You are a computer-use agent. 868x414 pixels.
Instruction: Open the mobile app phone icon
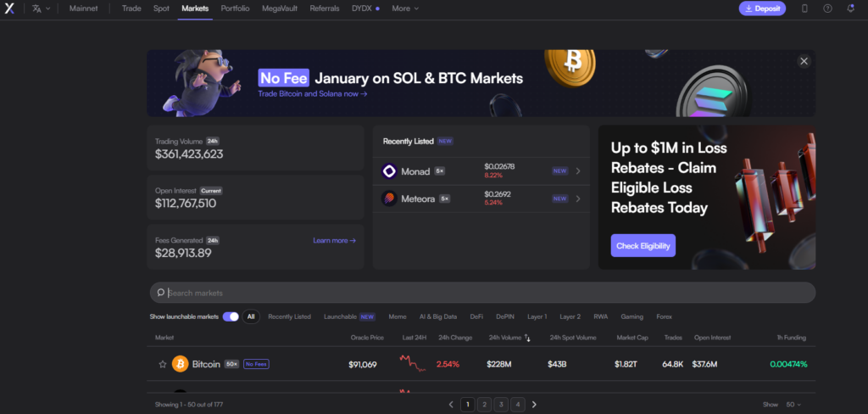(804, 8)
